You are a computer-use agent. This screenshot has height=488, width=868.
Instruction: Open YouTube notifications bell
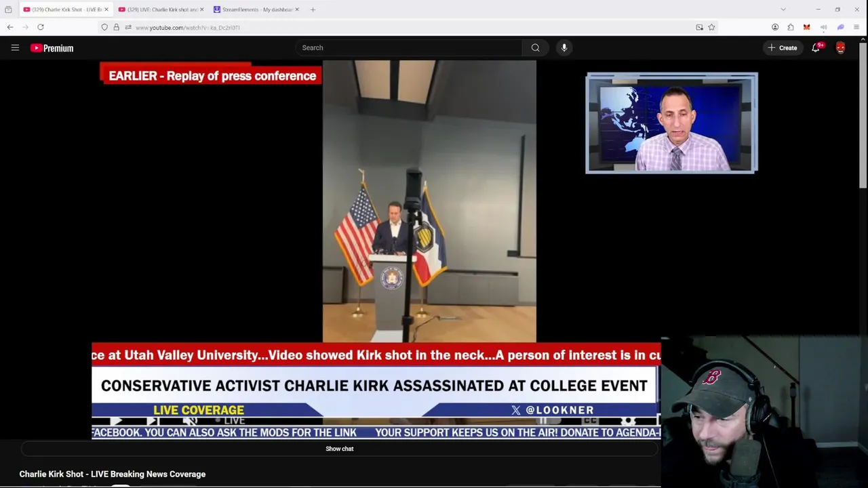(x=816, y=47)
